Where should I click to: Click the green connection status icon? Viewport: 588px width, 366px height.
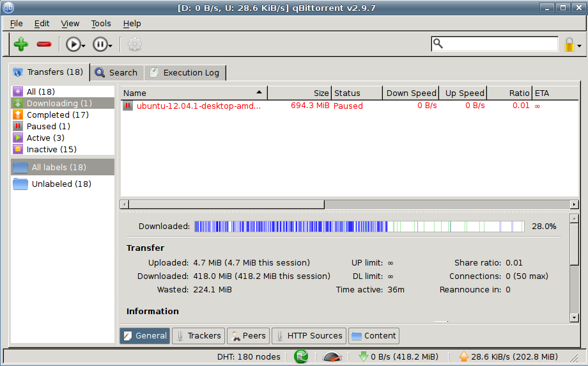point(301,356)
